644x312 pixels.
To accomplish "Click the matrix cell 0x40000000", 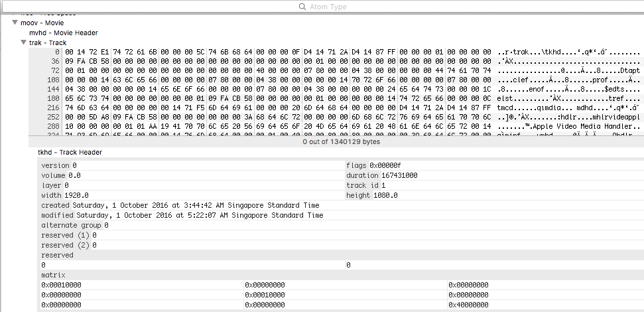I will (x=469, y=305).
